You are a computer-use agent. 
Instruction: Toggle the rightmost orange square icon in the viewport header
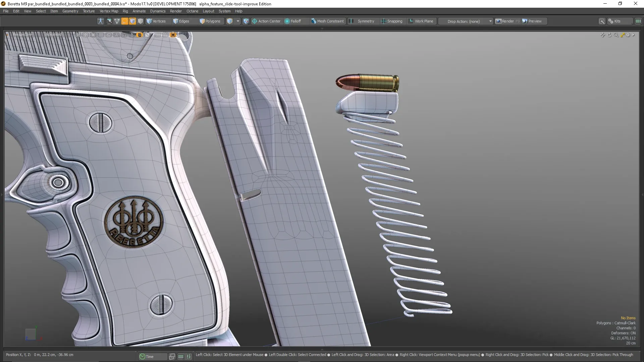click(x=173, y=35)
